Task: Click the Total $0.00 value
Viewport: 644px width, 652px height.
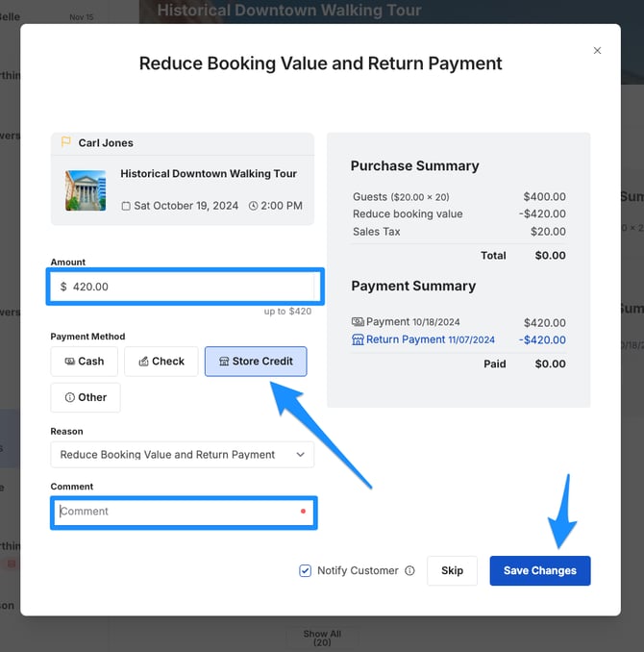Action: (x=550, y=255)
